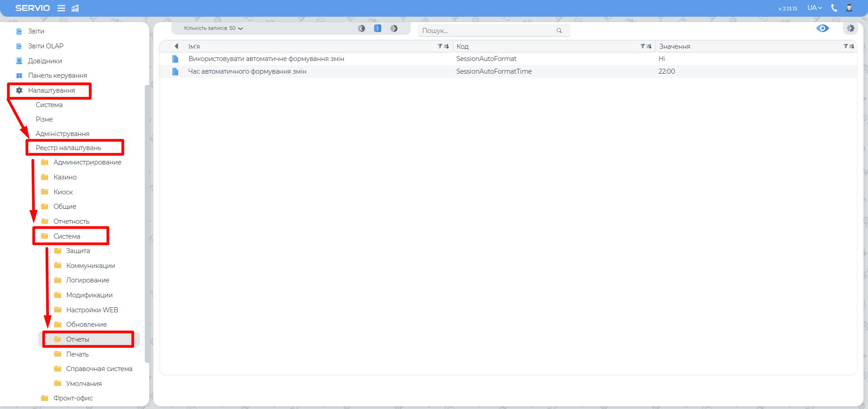Viewport: 868px width, 409px height.
Task: Select the Печать folder
Action: pyautogui.click(x=77, y=354)
